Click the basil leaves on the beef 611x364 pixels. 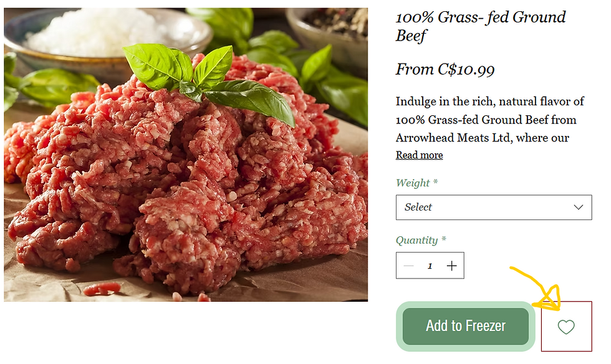(x=208, y=81)
